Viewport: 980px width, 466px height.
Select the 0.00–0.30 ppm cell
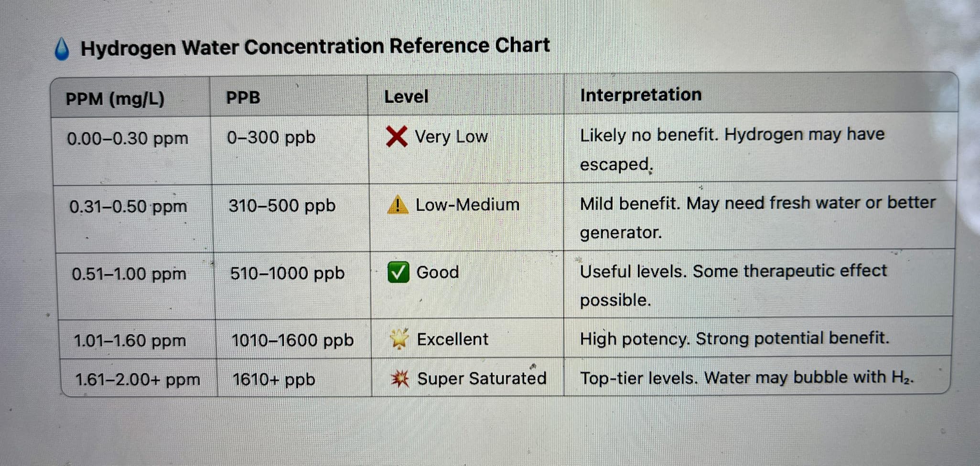[128, 139]
